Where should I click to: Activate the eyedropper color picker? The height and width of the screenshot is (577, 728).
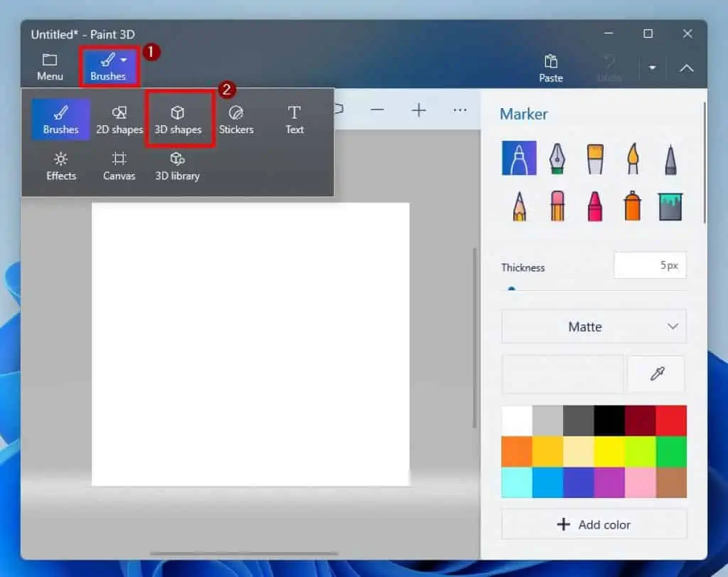pos(656,374)
